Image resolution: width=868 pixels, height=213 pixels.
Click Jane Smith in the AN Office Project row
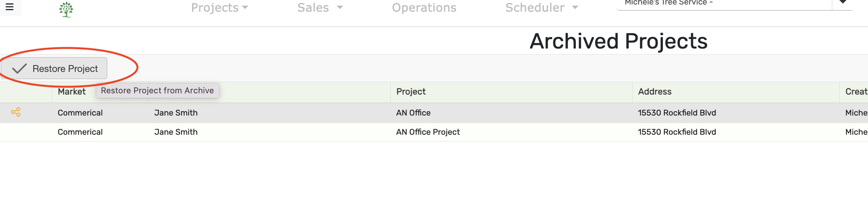tap(176, 132)
